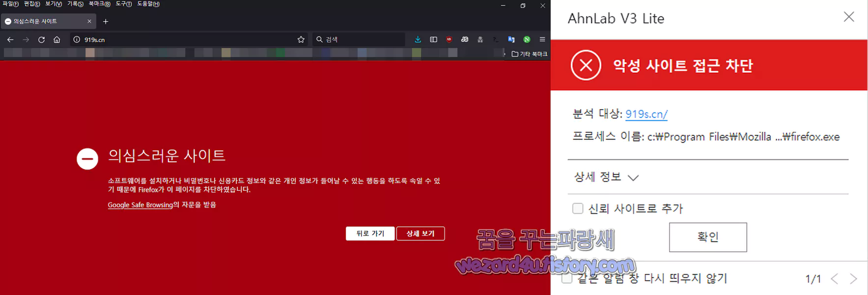This screenshot has width=868, height=295.
Task: Open the Firefox downloads icon
Action: tap(418, 39)
